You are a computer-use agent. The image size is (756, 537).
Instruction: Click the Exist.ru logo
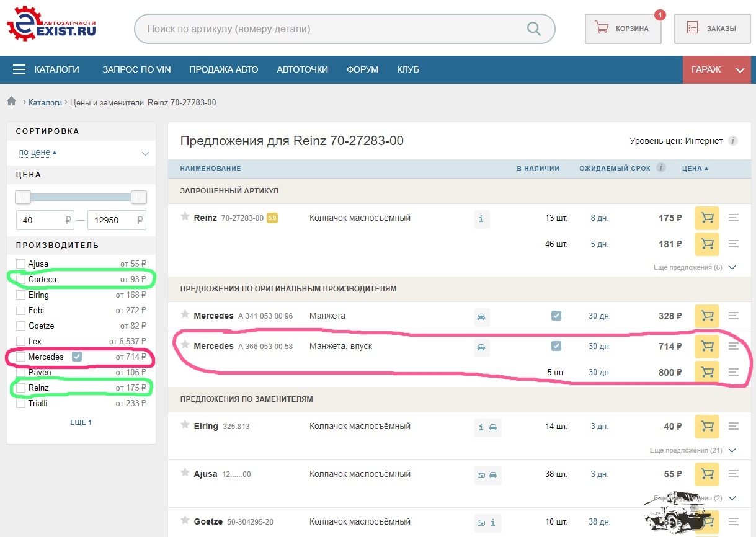pyautogui.click(x=51, y=25)
